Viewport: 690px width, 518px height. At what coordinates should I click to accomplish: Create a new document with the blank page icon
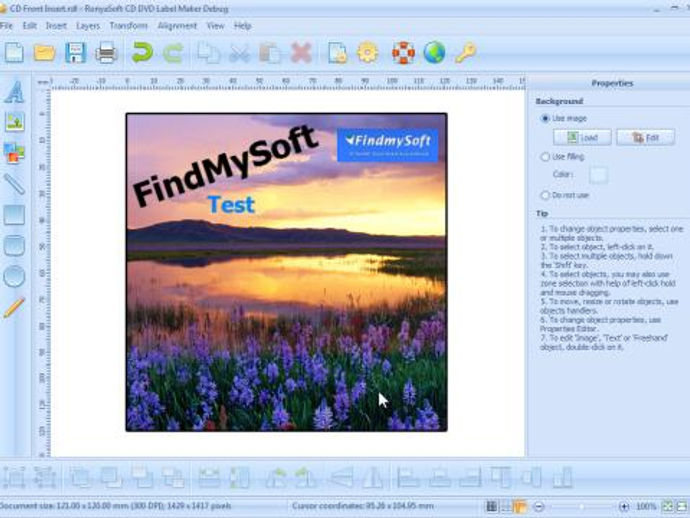click(15, 53)
